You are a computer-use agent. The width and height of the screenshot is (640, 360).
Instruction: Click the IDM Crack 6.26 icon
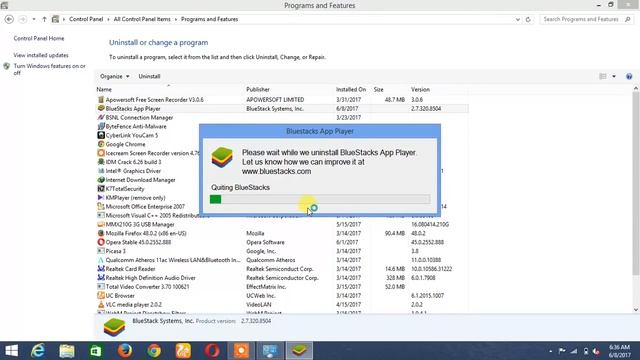101,162
